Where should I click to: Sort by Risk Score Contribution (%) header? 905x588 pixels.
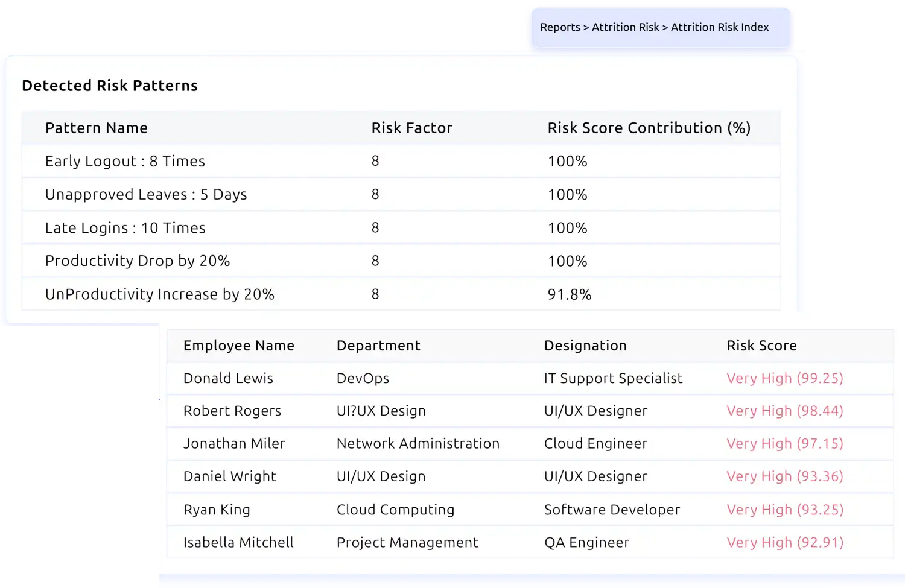[649, 128]
